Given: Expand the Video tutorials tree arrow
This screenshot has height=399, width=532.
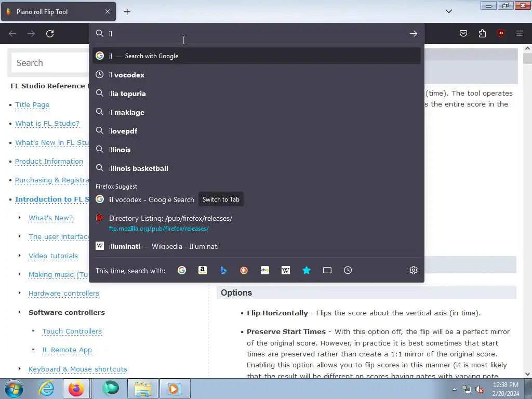Looking at the screenshot, I should coord(20,255).
